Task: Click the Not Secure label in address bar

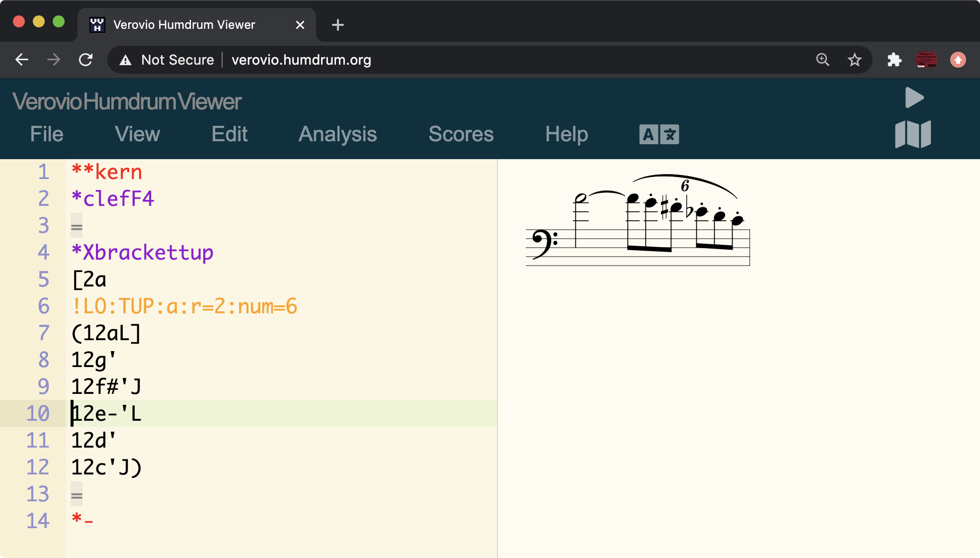Action: [177, 60]
